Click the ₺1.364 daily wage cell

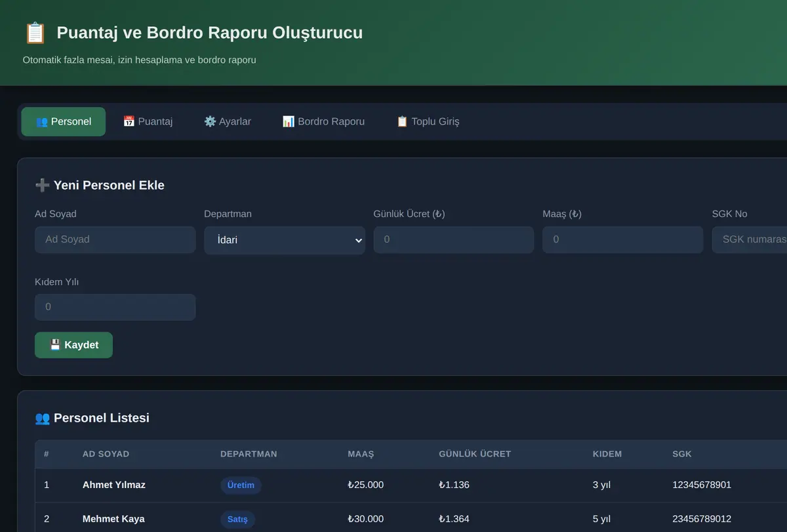pyautogui.click(x=454, y=519)
